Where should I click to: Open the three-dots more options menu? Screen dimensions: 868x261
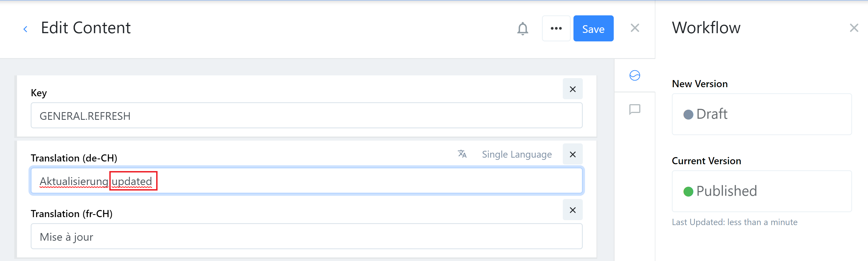556,28
